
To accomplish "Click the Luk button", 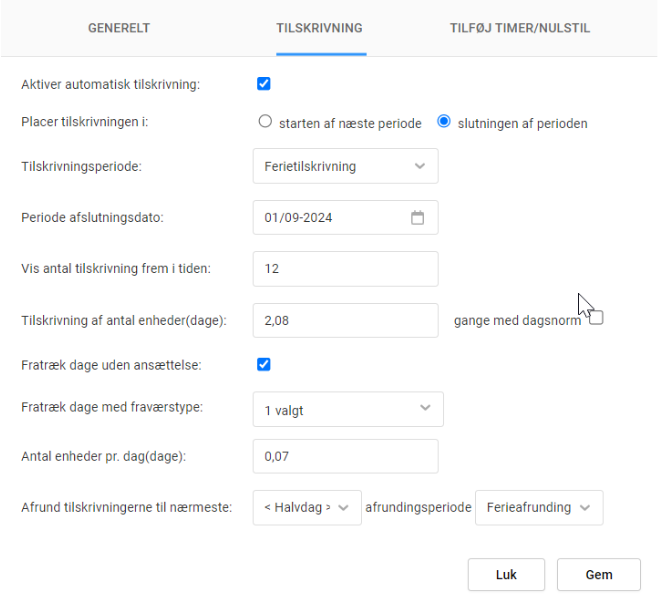I will (506, 575).
